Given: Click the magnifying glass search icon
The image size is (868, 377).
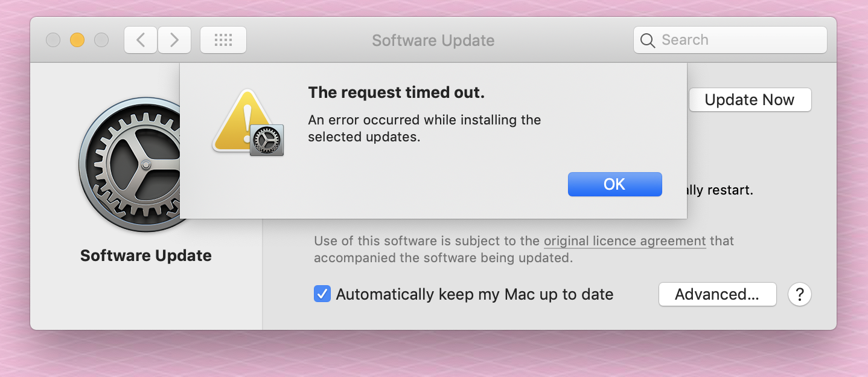Looking at the screenshot, I should tap(648, 40).
